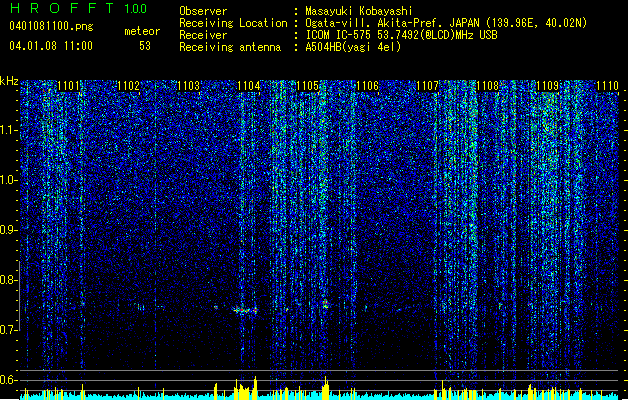
Task: Click the 'Observer' field label
Action: pyautogui.click(x=203, y=11)
